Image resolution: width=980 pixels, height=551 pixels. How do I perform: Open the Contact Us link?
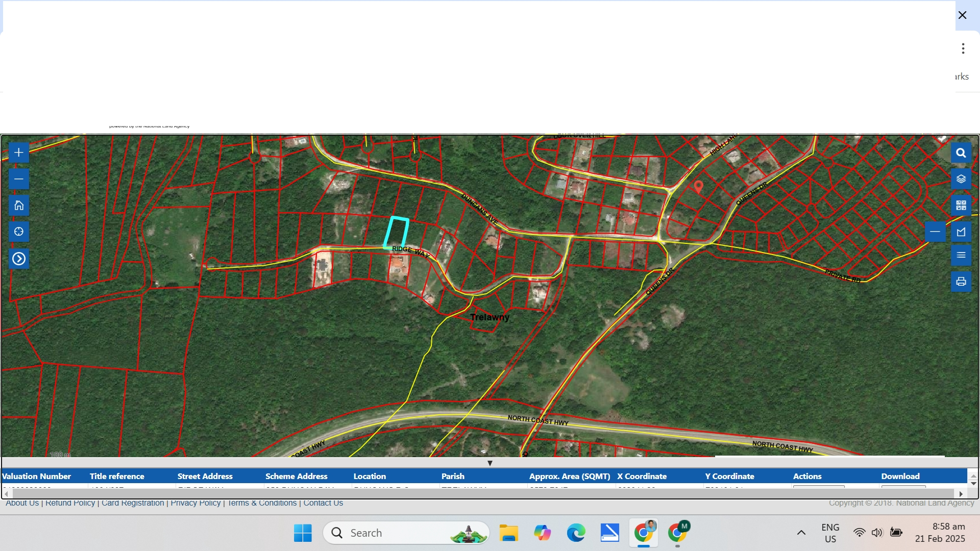(323, 503)
